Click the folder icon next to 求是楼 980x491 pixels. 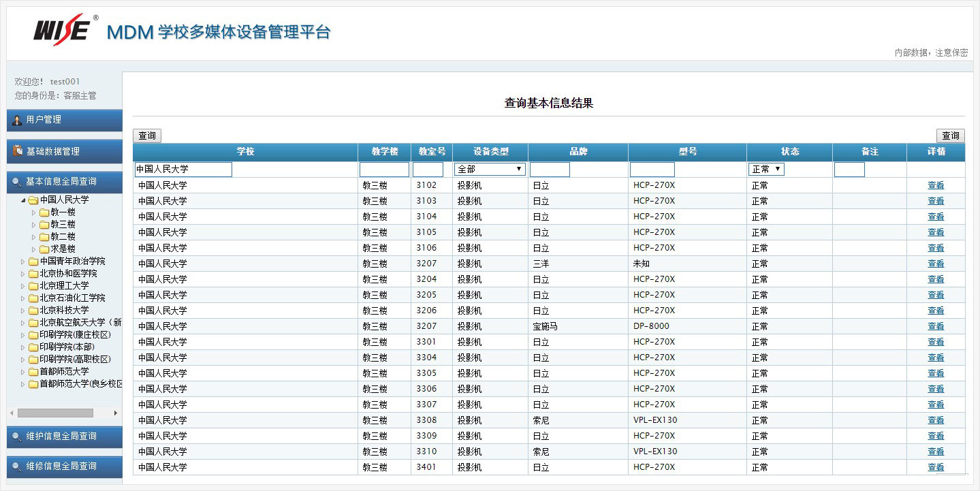(44, 249)
